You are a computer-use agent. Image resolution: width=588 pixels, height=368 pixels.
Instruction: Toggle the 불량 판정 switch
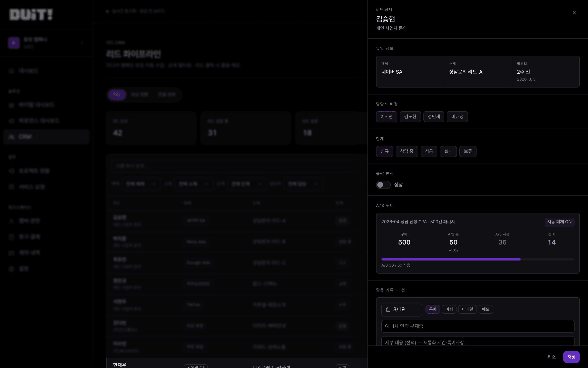[383, 185]
